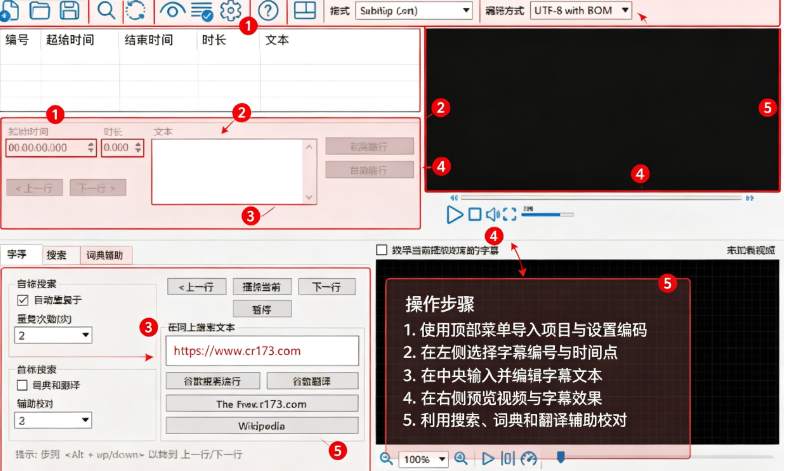Click the 下一行 button in the lower tab panel

pos(327,287)
